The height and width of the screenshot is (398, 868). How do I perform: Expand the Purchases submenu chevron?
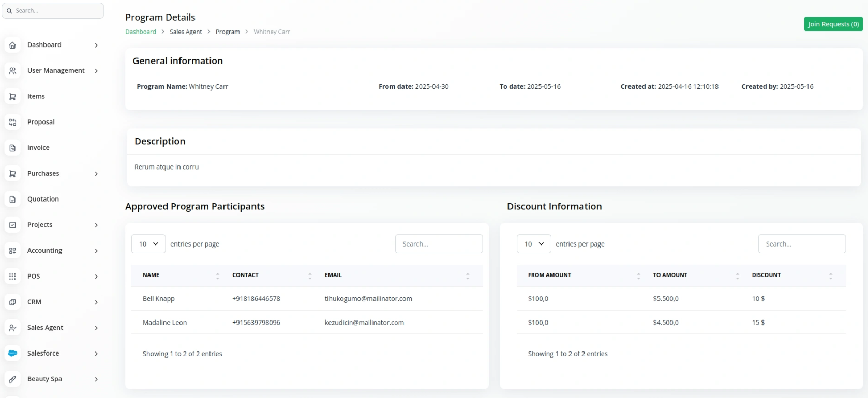coord(96,174)
